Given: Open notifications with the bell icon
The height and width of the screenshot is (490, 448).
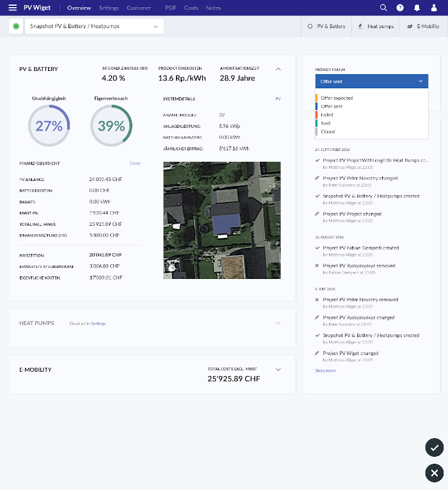Looking at the screenshot, I should pos(417,8).
